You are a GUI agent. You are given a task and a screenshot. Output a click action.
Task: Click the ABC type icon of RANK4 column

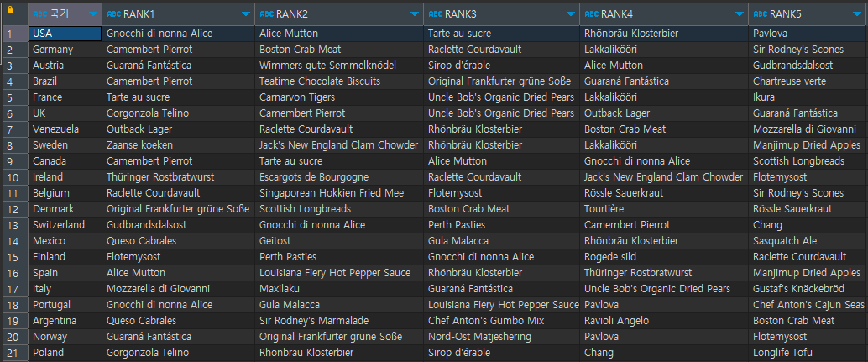click(591, 13)
